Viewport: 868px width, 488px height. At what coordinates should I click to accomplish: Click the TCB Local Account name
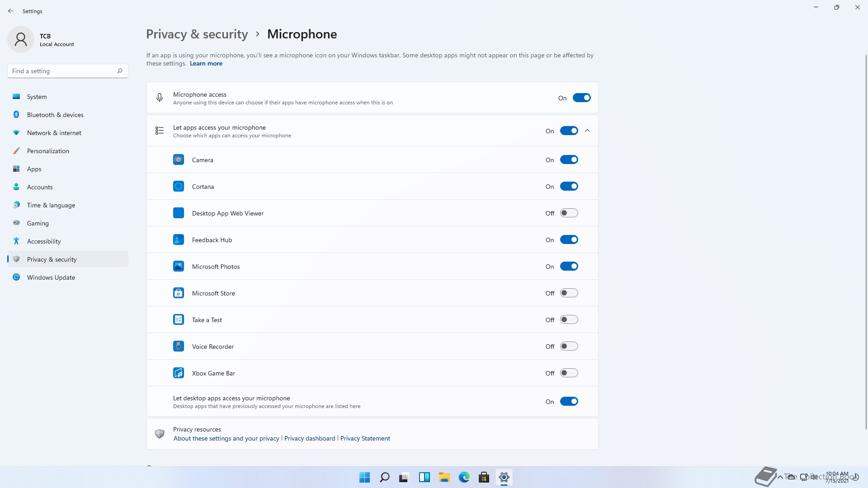pos(57,40)
